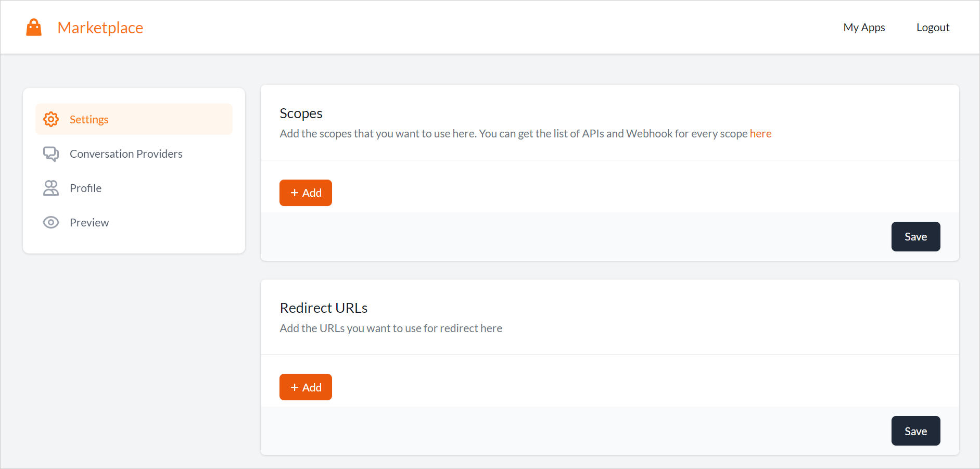The height and width of the screenshot is (469, 980).
Task: Click the Marketplace title link
Action: click(100, 27)
